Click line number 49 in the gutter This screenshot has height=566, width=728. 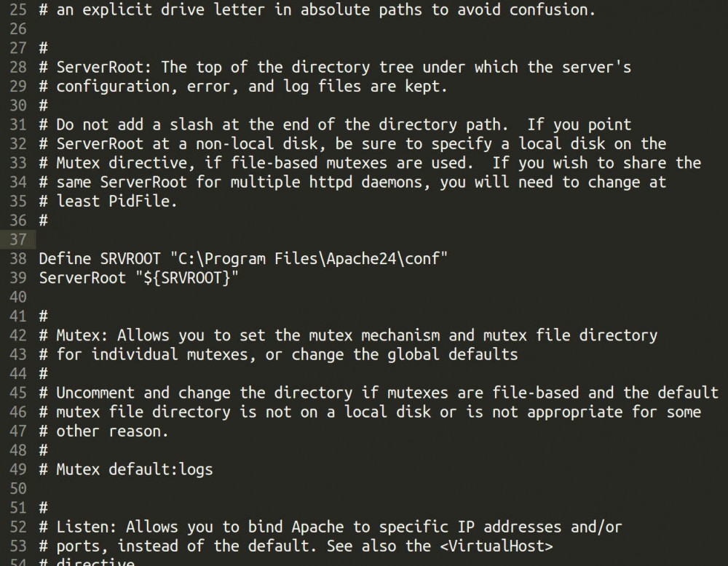(19, 469)
